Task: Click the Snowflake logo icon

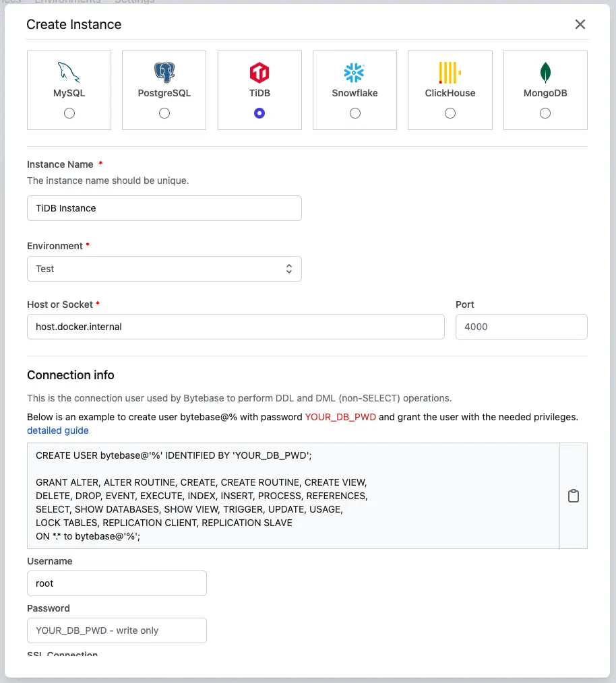Action: tap(354, 72)
